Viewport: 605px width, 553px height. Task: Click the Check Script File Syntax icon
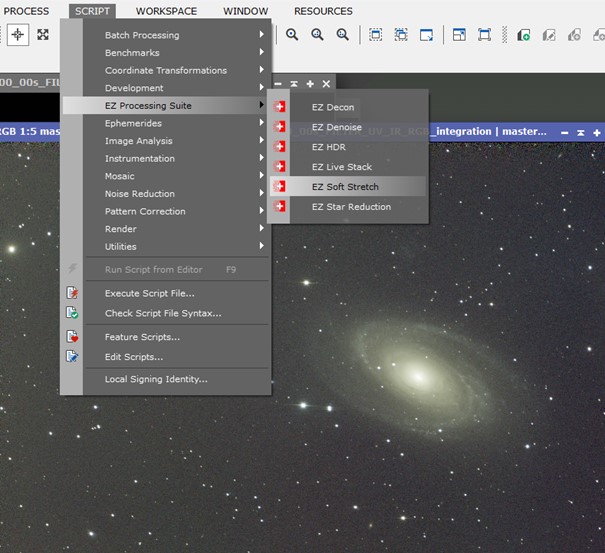tap(72, 313)
